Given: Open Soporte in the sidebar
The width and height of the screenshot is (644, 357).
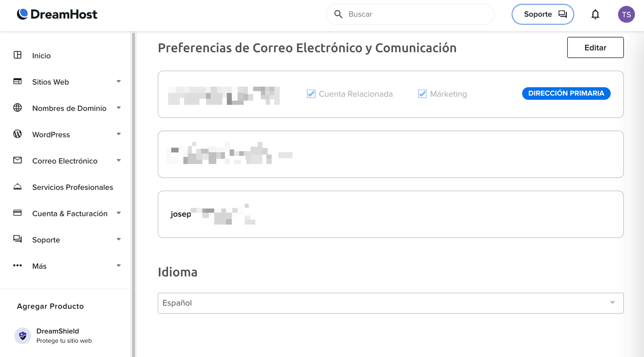Looking at the screenshot, I should click(46, 240).
